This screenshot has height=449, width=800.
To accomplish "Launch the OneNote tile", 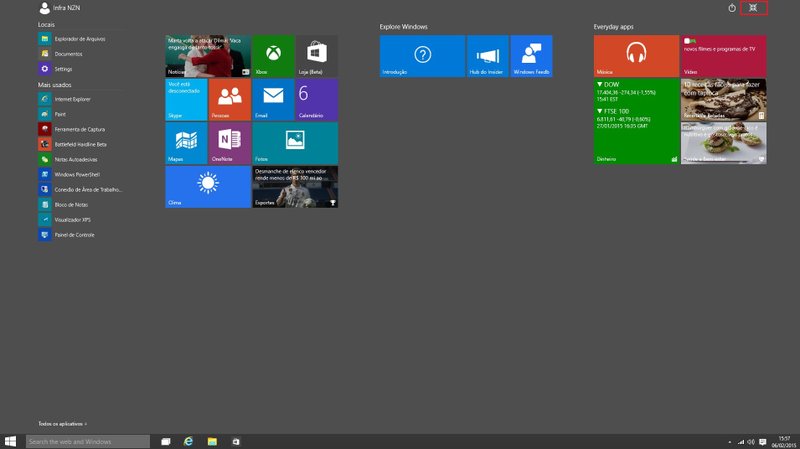I will click(x=230, y=143).
